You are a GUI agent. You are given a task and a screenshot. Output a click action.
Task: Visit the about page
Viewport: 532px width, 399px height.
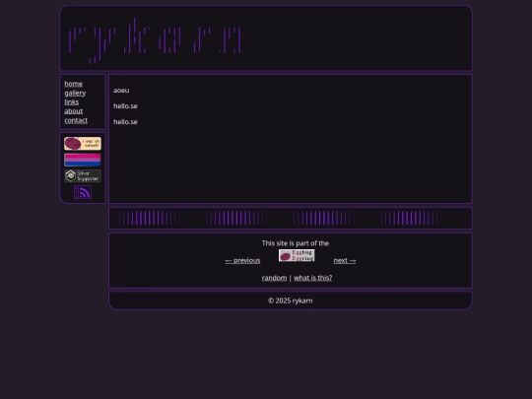(74, 111)
